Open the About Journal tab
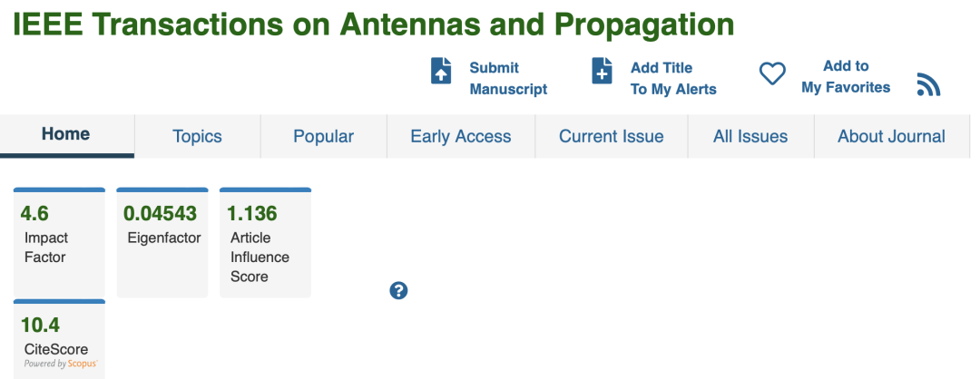Image resolution: width=980 pixels, height=379 pixels. (x=891, y=137)
